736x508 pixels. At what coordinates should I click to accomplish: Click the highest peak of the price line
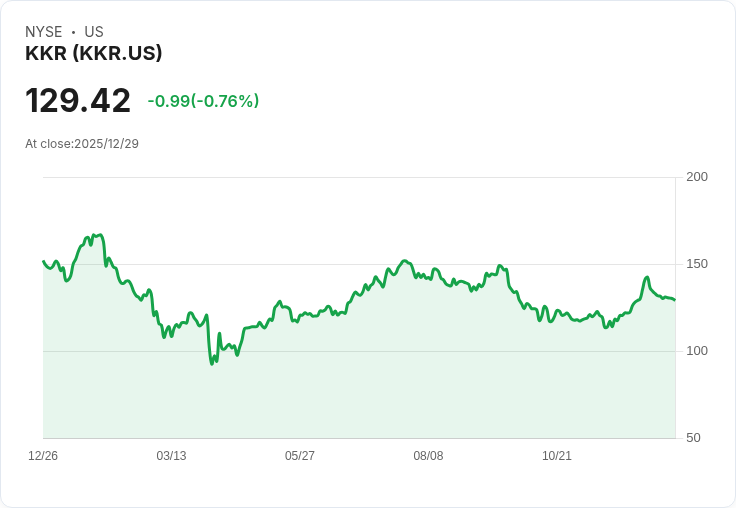pos(99,235)
